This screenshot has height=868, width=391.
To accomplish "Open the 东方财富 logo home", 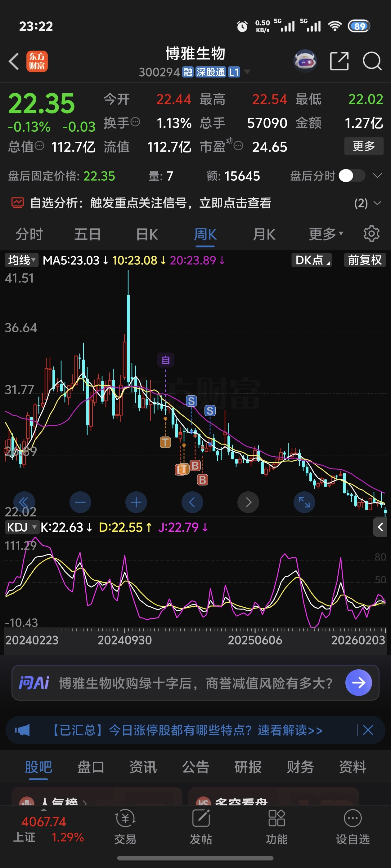I will click(x=37, y=62).
